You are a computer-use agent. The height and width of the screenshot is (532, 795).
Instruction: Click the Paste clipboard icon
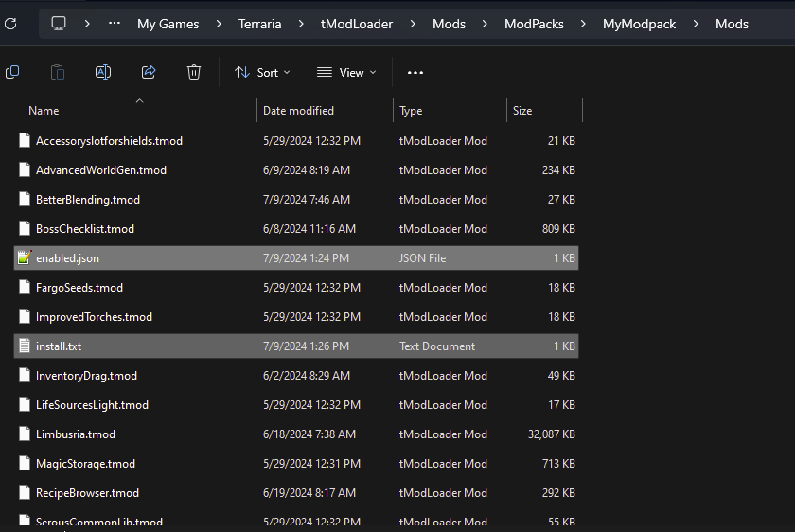pos(58,72)
